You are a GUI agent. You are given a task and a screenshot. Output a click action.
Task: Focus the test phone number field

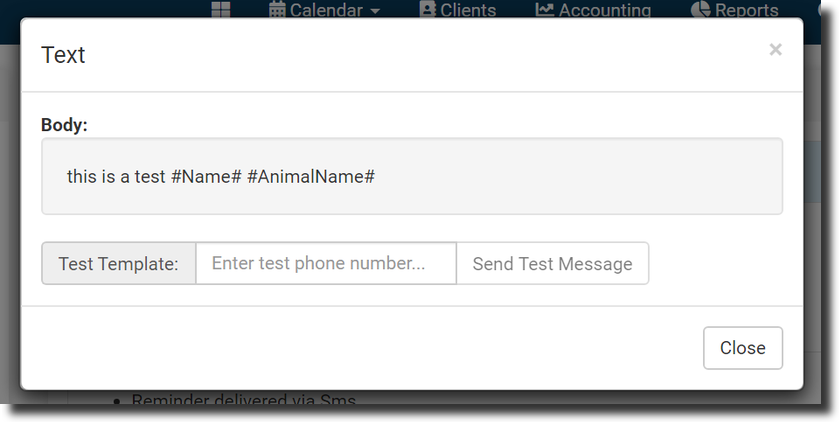click(x=326, y=264)
